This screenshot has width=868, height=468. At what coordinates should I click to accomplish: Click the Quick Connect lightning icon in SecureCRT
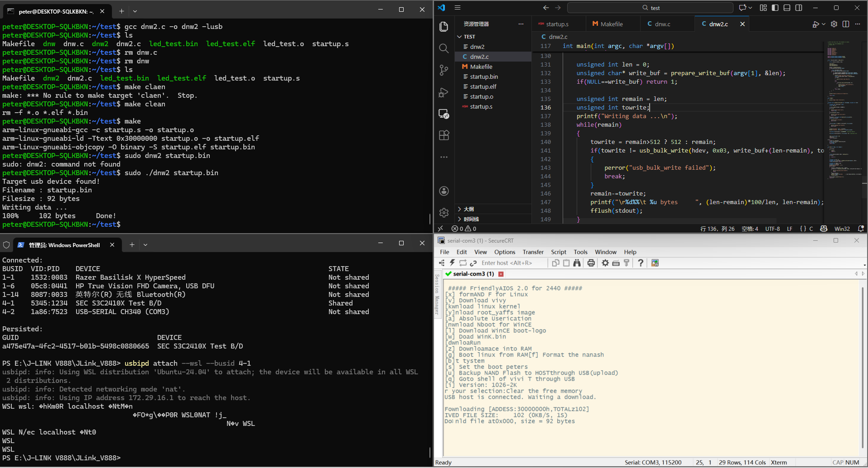[452, 263]
